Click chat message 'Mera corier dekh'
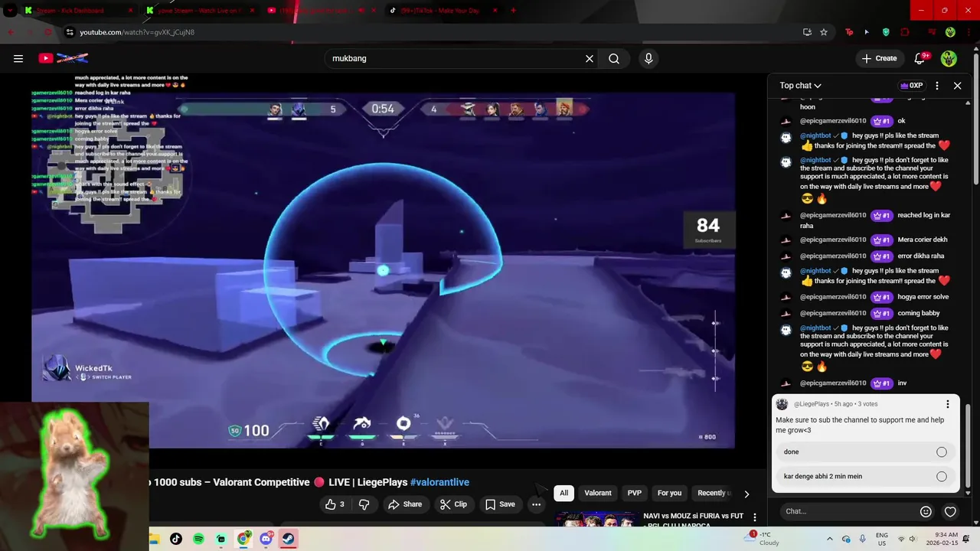980x551 pixels. [922, 240]
